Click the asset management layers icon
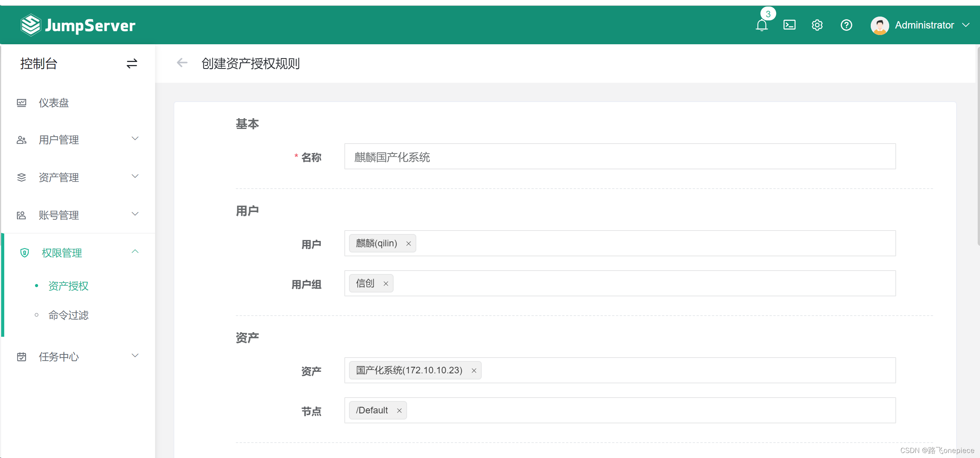 click(22, 177)
